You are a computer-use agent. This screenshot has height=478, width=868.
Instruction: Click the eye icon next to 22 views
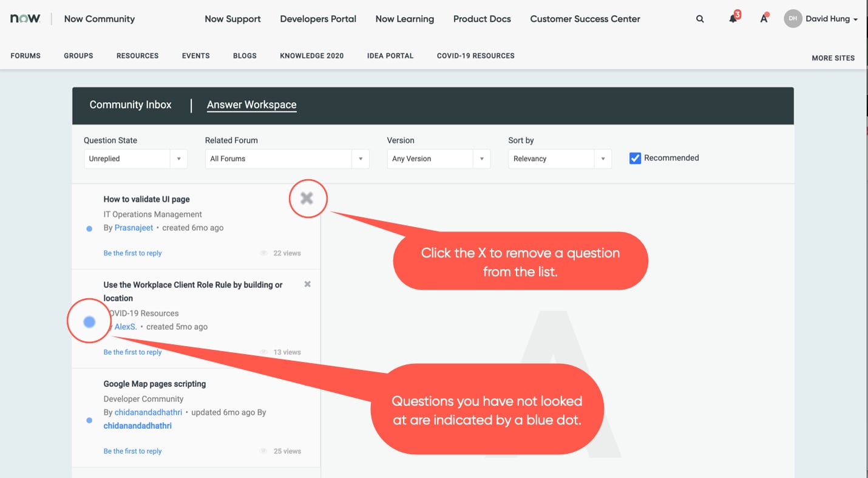click(263, 253)
